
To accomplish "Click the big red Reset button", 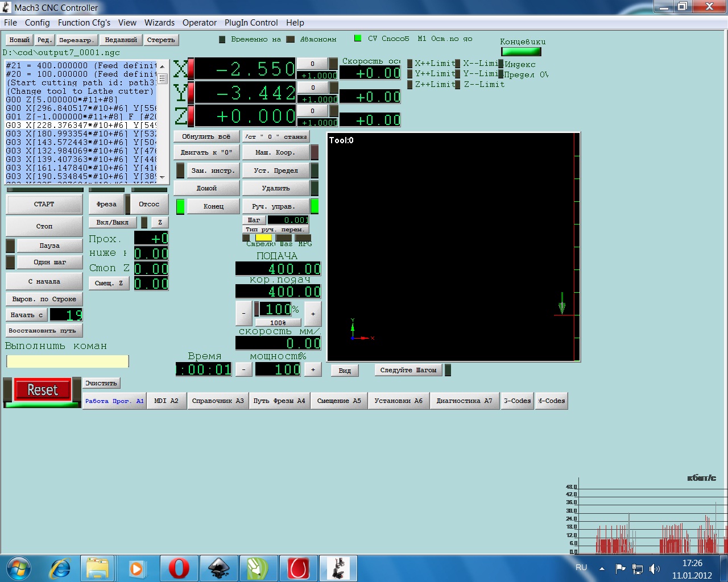I will (43, 390).
